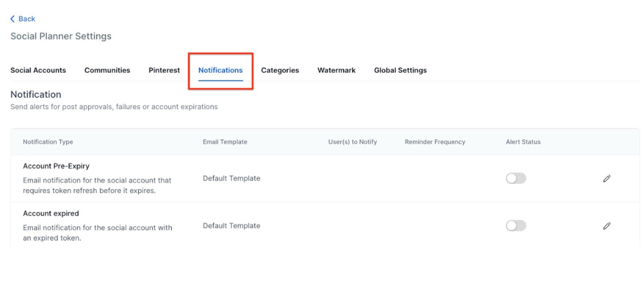Click Default Template in Account expired row
The height and width of the screenshot is (290, 644).
[x=231, y=226]
